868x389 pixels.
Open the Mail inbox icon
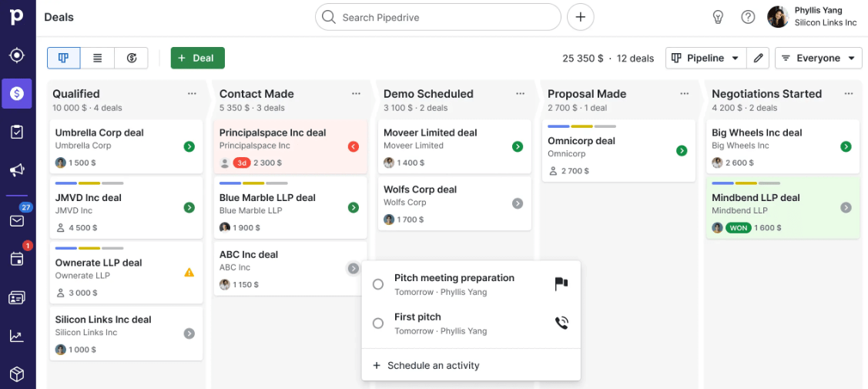point(17,221)
